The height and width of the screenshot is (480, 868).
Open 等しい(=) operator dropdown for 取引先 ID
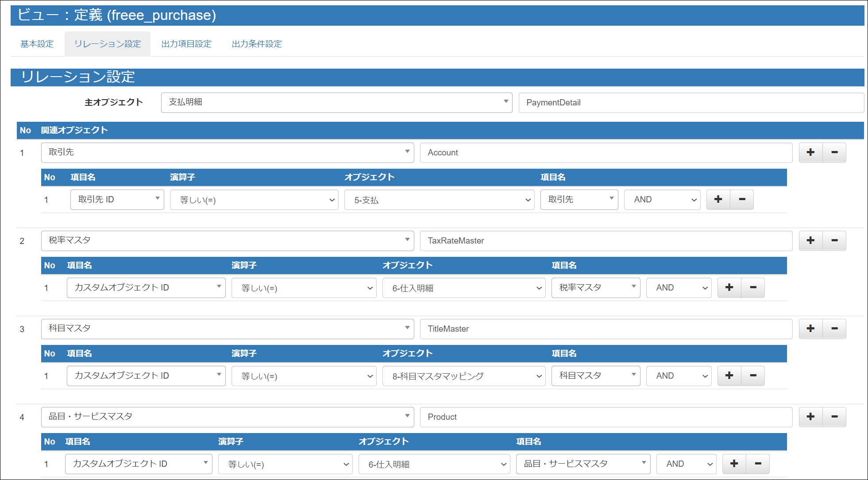254,200
